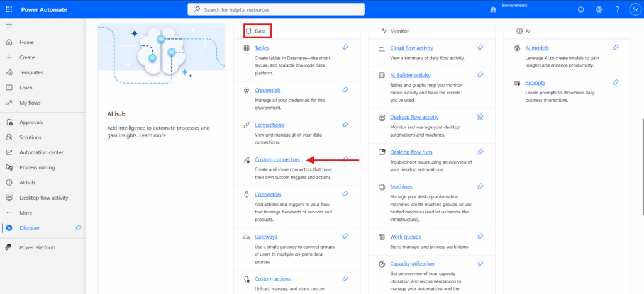Screen dimensions: 644x294
Task: Unpin Discover from the sidebar
Action: tap(78, 228)
